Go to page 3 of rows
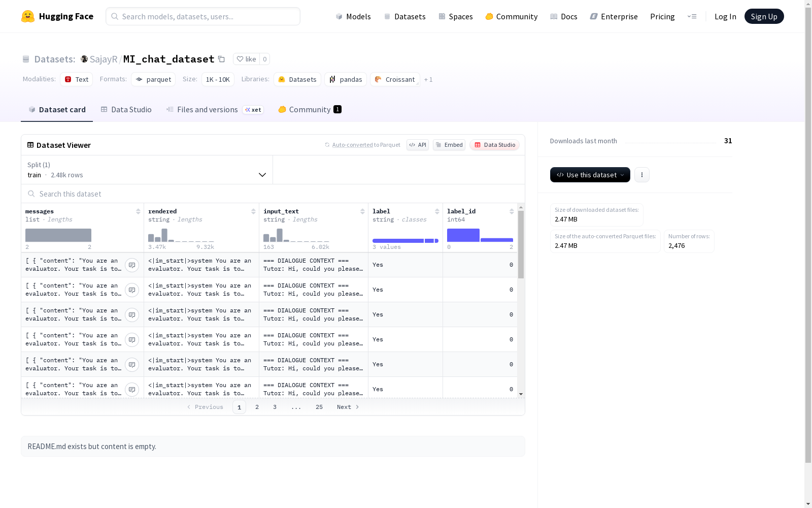The width and height of the screenshot is (812, 508). [275, 407]
